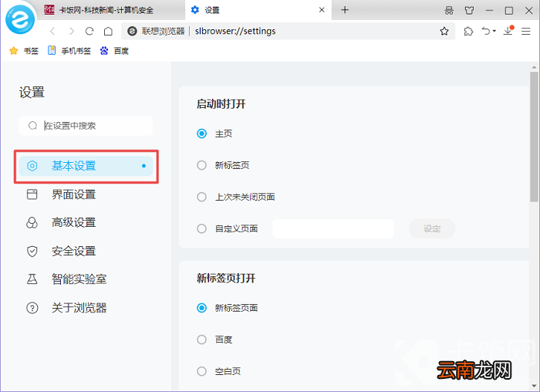Select 基本设置 in the sidebar
Image resolution: width=540 pixels, height=392 pixels.
[86, 166]
